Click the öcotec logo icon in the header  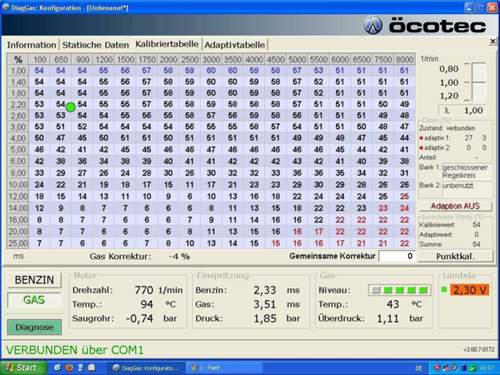click(x=373, y=26)
